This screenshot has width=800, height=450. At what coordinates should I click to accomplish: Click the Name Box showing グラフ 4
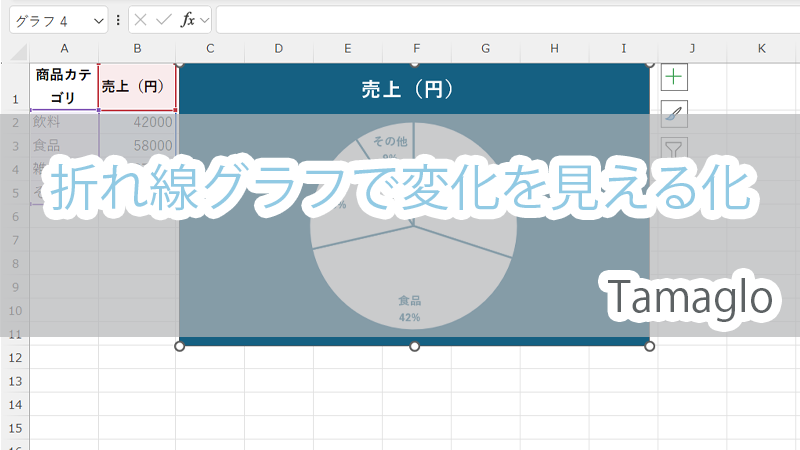pyautogui.click(x=48, y=20)
